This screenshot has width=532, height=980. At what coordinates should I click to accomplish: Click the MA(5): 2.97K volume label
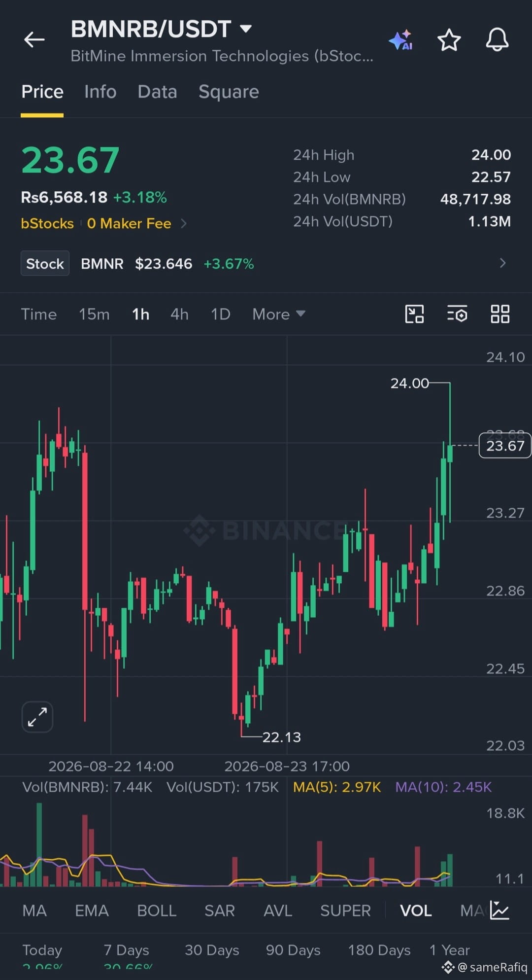[x=337, y=787]
